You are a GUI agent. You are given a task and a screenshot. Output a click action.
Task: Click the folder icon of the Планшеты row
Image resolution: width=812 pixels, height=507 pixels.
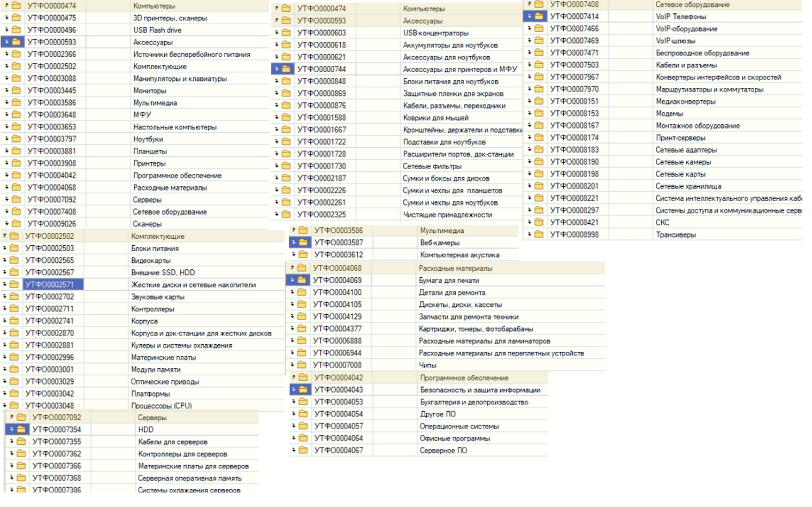click(16, 151)
